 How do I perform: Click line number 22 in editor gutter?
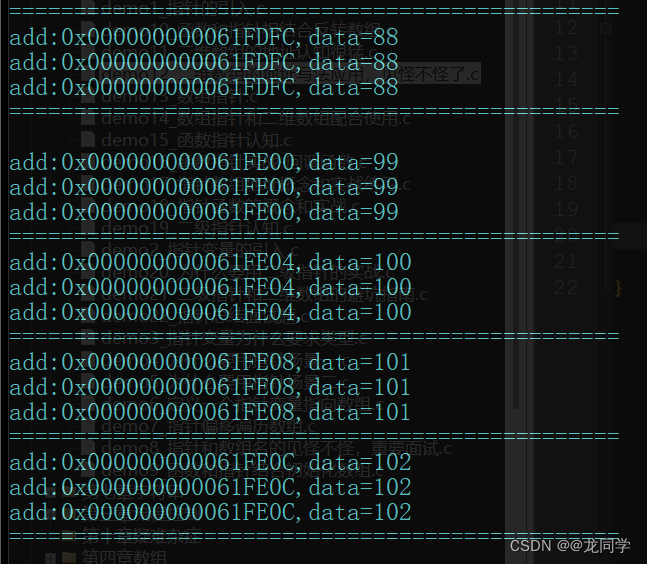coord(566,288)
